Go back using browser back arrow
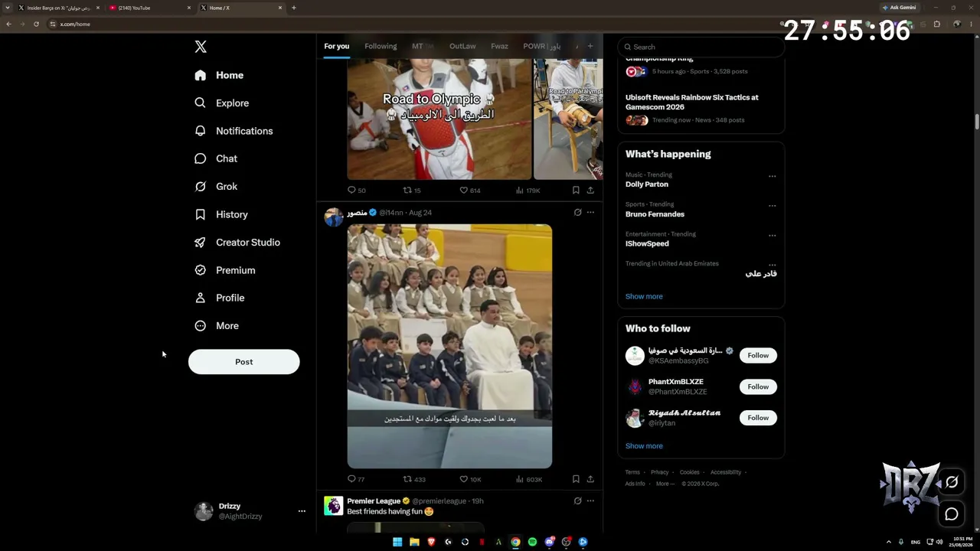The height and width of the screenshot is (551, 980). pyautogui.click(x=8, y=24)
